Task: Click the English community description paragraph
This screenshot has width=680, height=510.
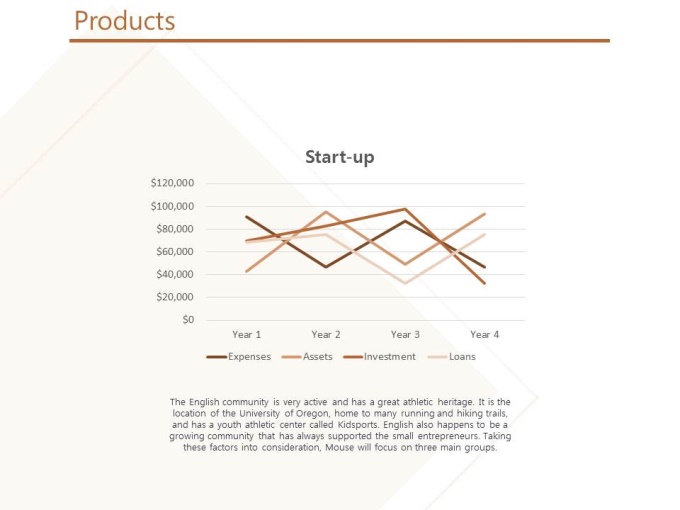Action: point(340,425)
